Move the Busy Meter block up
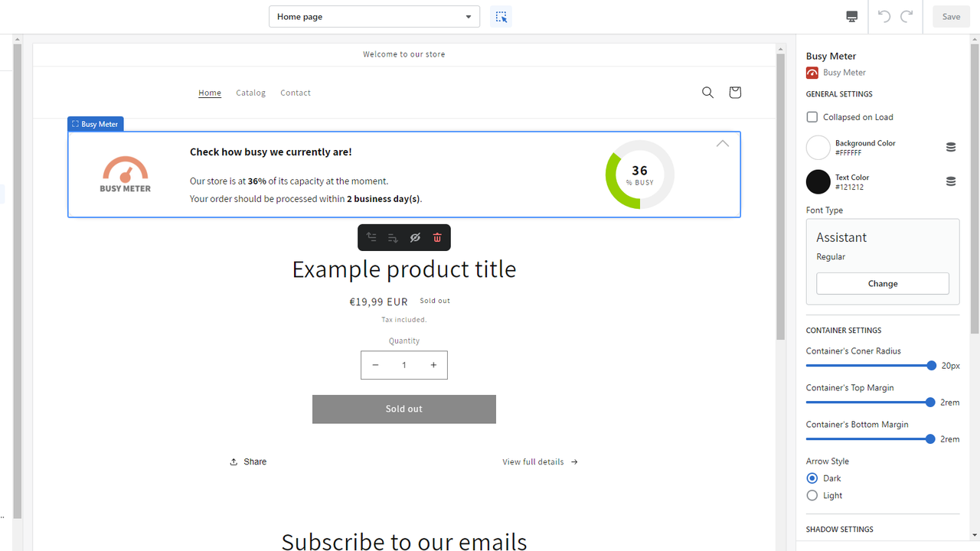Viewport: 980px width, 551px height. [372, 237]
